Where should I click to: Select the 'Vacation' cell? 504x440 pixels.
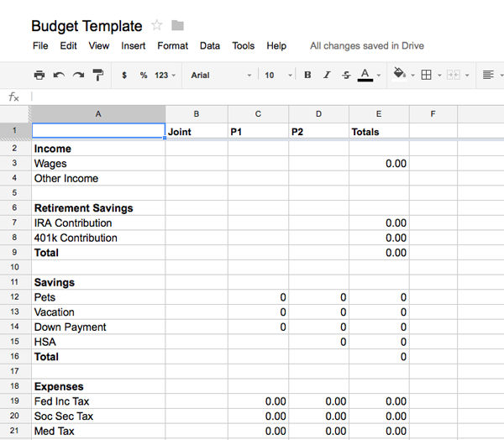(98, 312)
